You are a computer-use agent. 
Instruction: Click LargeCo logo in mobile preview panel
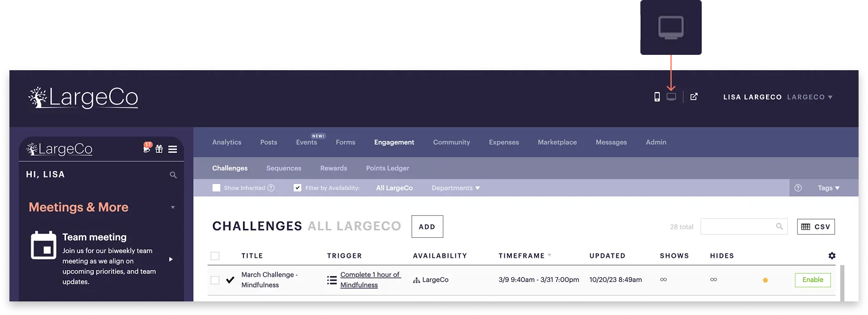59,149
